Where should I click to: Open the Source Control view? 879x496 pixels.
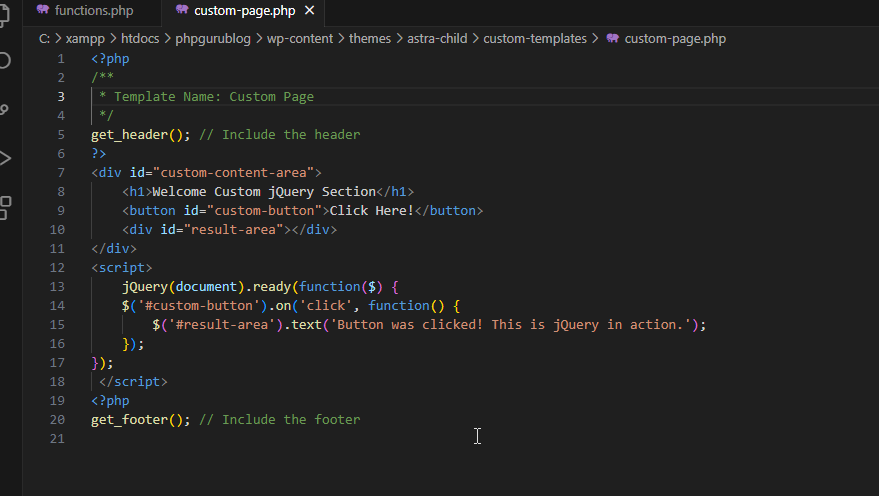pos(4,109)
